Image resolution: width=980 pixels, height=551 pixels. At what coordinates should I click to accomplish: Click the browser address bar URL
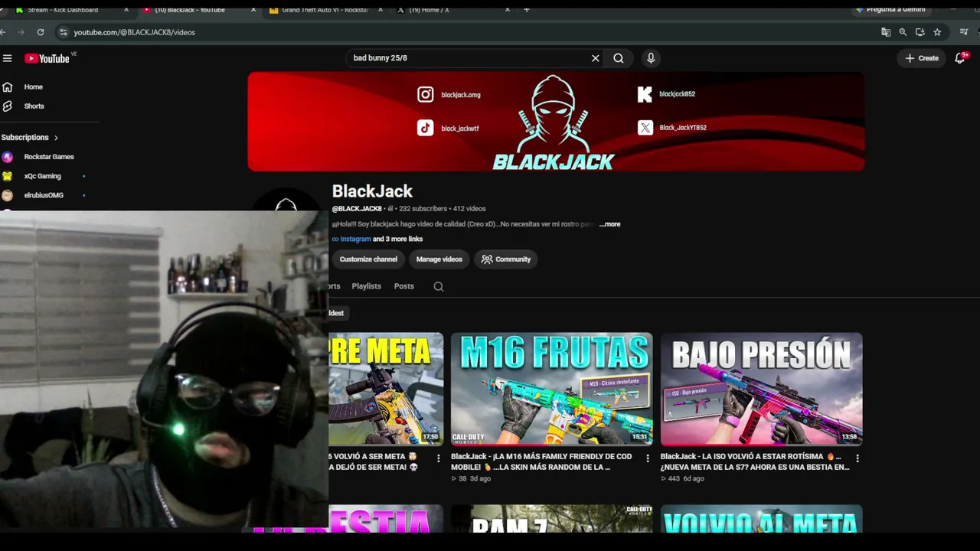(134, 32)
